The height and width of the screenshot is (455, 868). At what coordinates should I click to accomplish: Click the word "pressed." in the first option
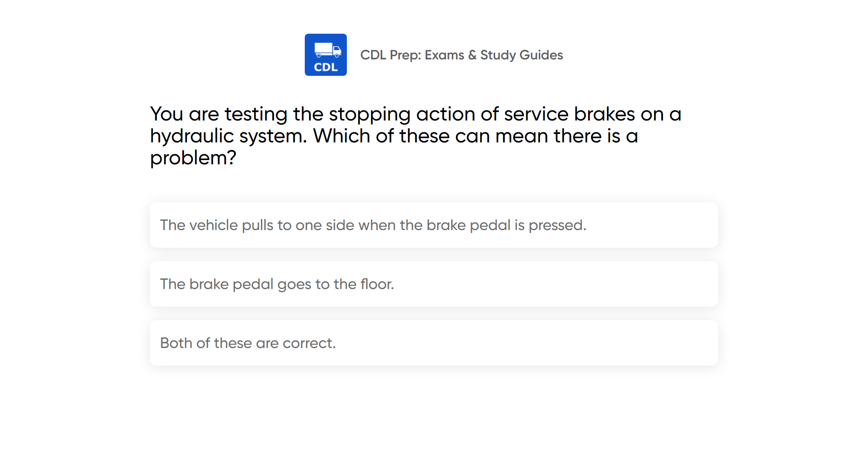[557, 225]
